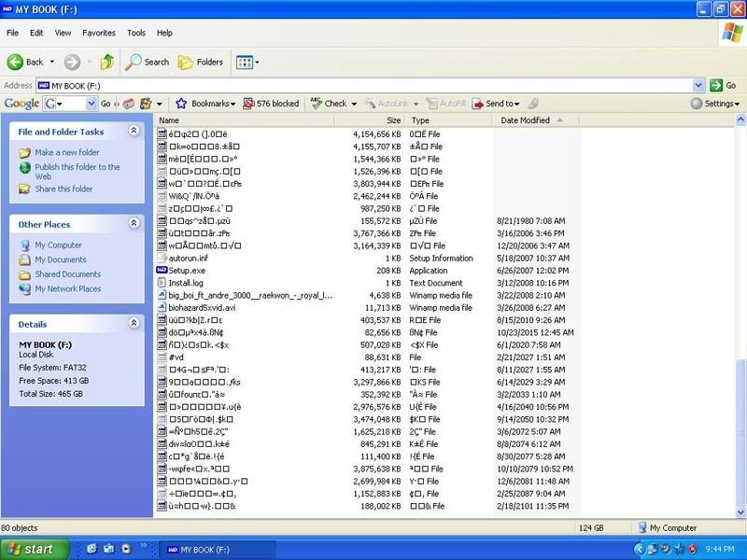Select the big_boi_ft_andre_3000 media file
The width and height of the screenshot is (747, 560).
(x=250, y=295)
